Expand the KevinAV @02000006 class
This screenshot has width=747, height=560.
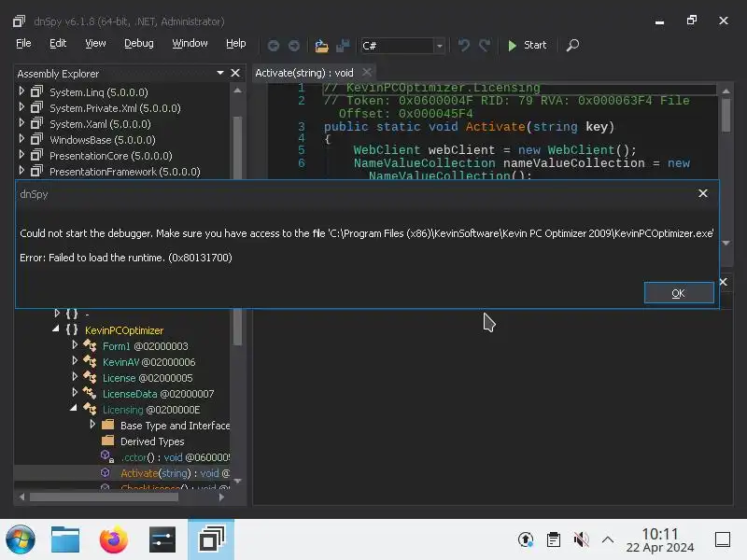click(x=75, y=360)
